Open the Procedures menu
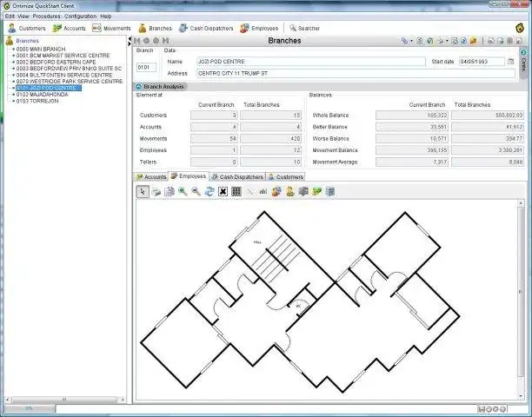 point(46,17)
